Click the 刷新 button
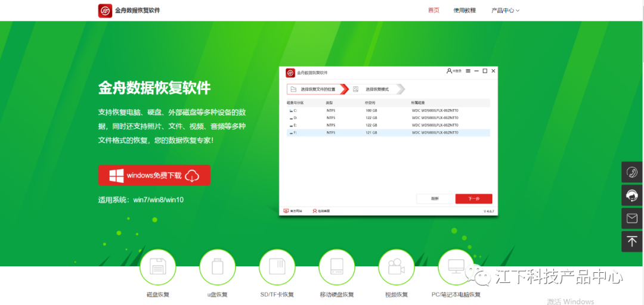The width and height of the screenshot is (644, 305). tap(435, 199)
